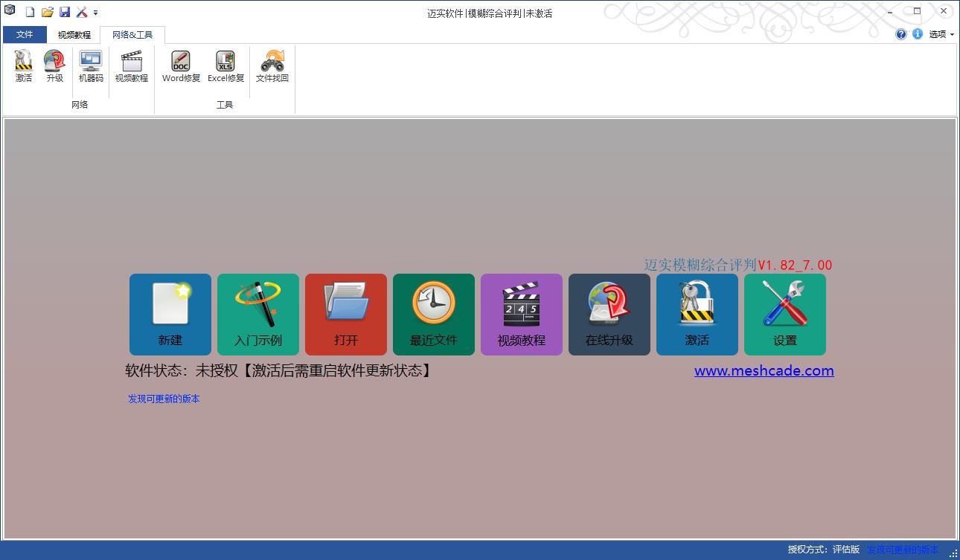Click the purple 视频教程 tile
Screen dimensions: 960x560
pos(522,315)
